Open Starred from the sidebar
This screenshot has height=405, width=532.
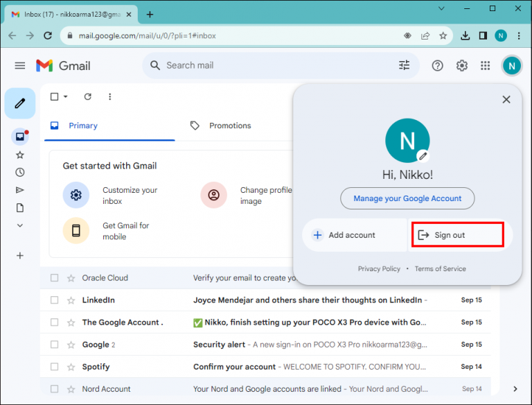(20, 155)
